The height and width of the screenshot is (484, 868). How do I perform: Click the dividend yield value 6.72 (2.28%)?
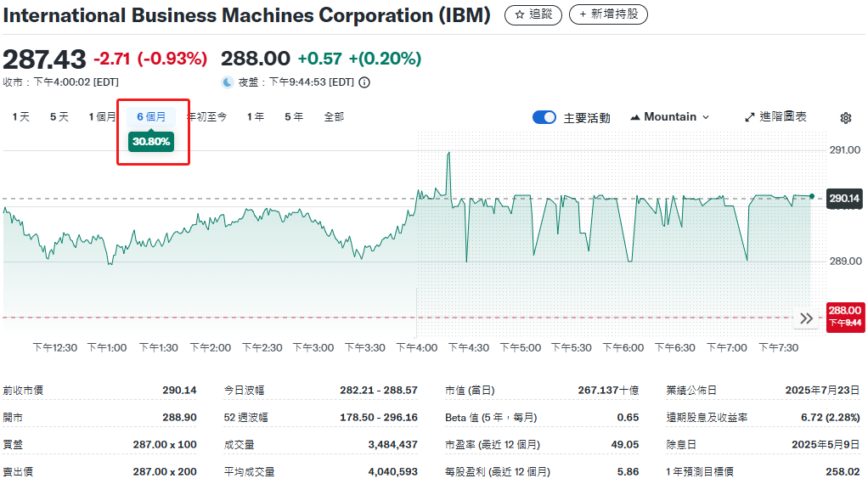[830, 417]
